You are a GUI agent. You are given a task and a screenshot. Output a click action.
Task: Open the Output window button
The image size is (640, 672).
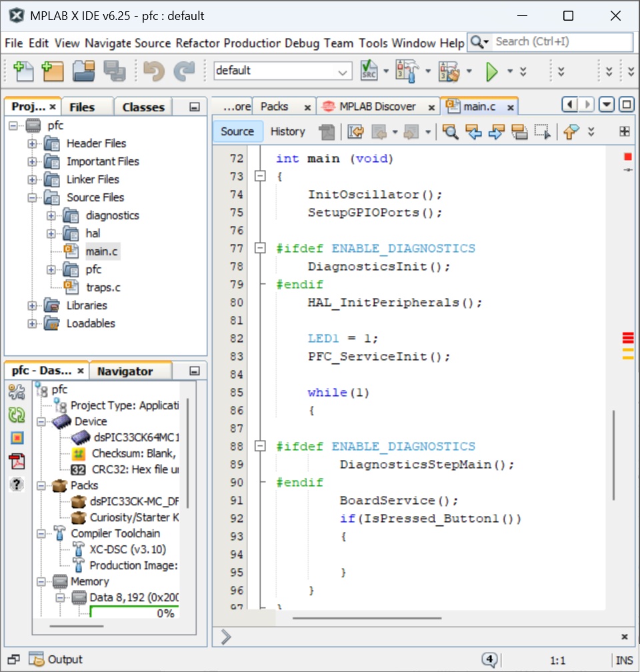[x=56, y=659]
